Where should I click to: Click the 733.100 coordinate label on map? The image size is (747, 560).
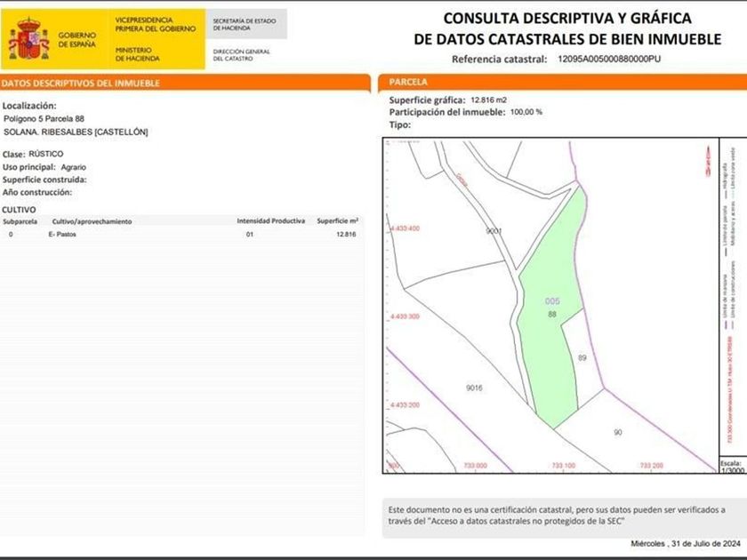click(563, 465)
